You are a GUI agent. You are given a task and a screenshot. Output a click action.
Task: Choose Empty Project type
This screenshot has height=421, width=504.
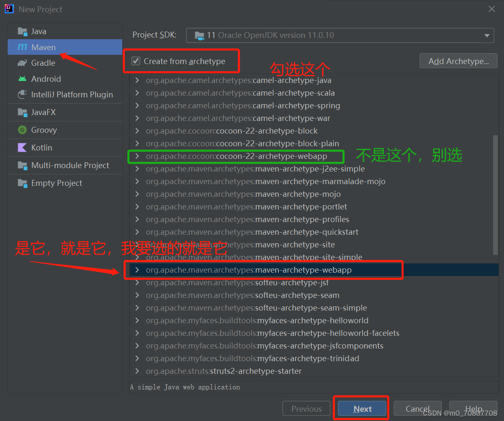tap(65, 183)
